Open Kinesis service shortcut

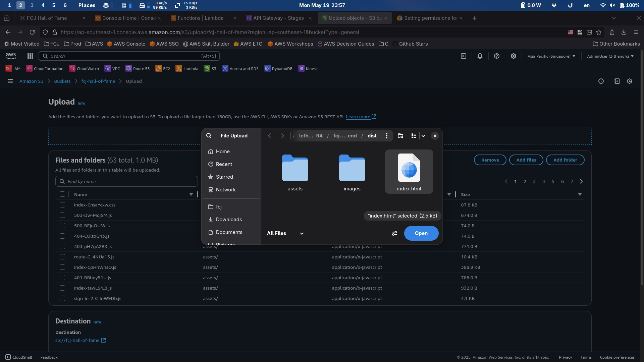pos(308,68)
